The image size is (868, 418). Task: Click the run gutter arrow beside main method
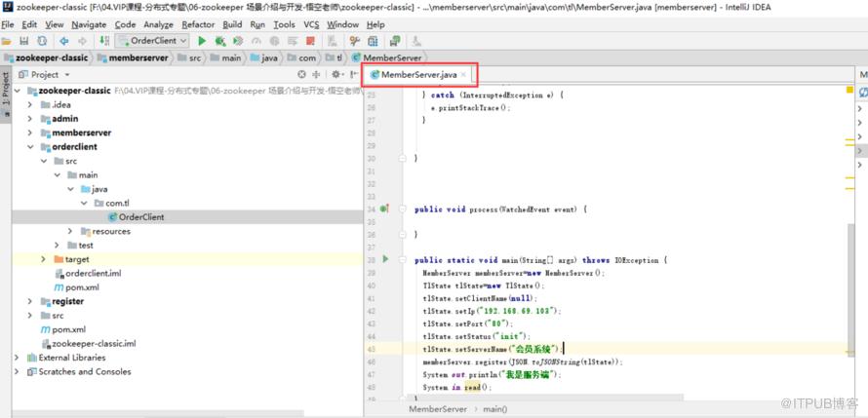point(385,259)
